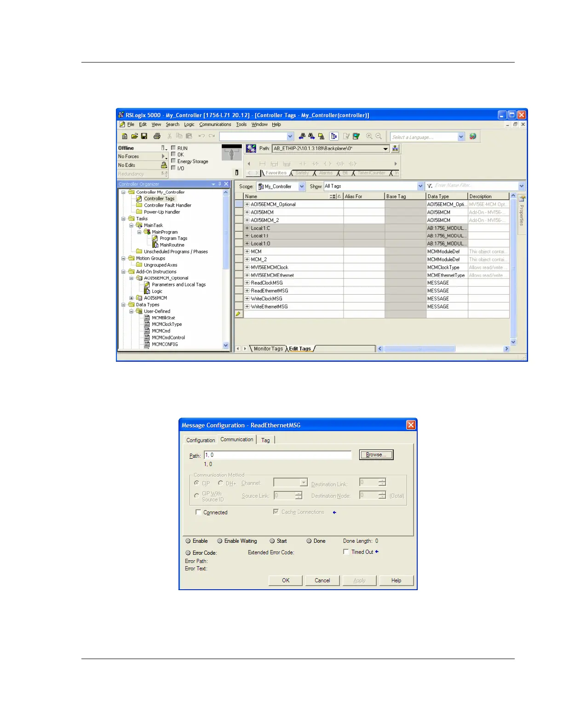Click the Energy Storage indicator box
563x728 pixels.
click(x=173, y=161)
